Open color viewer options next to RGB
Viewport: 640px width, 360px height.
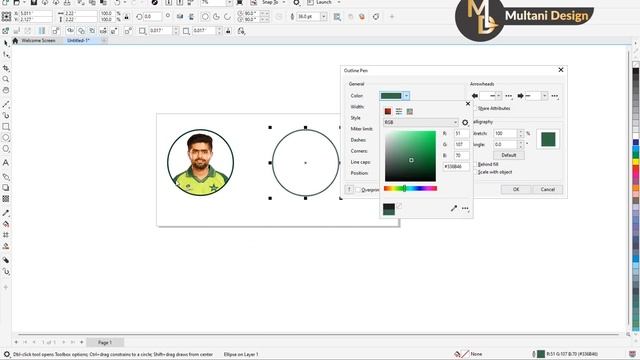tap(465, 122)
